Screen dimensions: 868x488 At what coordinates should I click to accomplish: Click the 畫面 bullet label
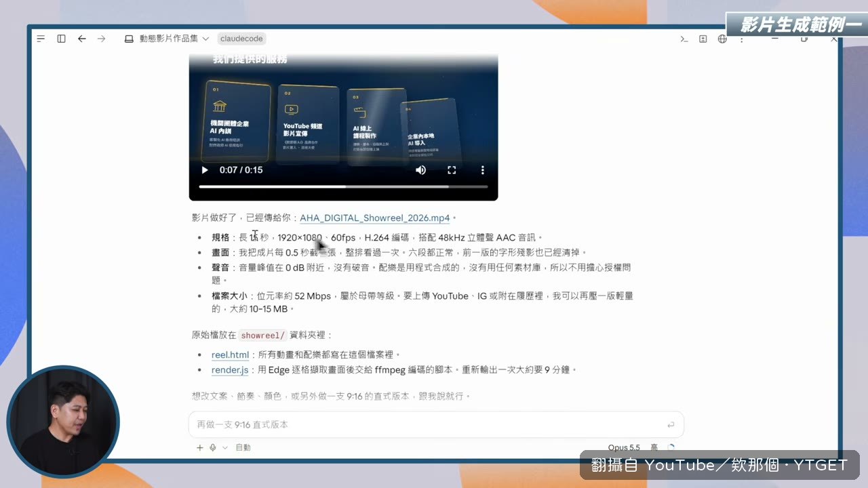tap(220, 252)
